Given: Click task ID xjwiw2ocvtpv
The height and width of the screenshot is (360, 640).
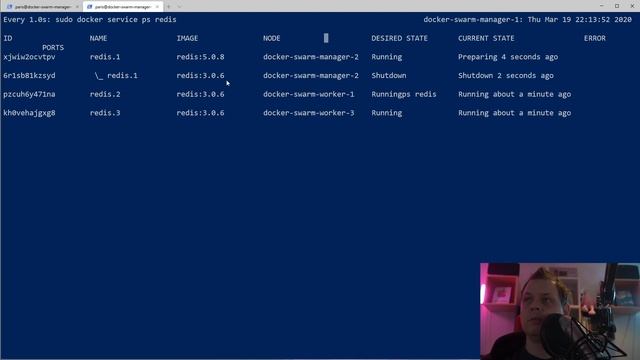Looking at the screenshot, I should tap(29, 57).
